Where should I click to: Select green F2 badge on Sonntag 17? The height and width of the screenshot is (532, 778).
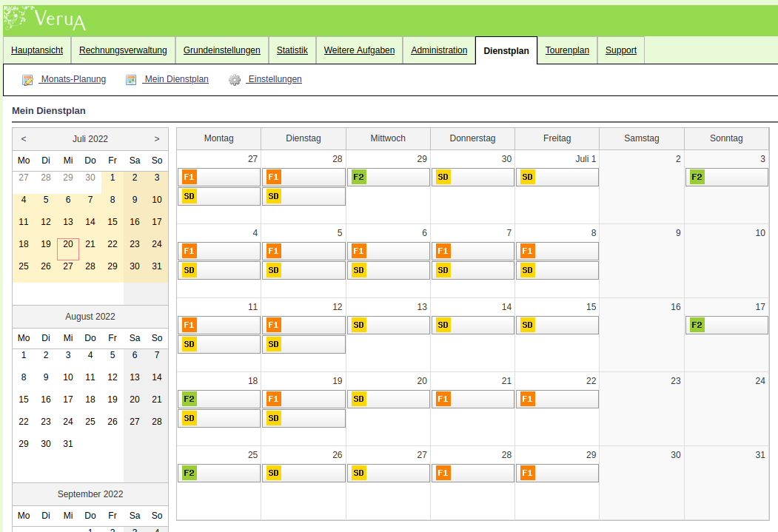pos(697,325)
